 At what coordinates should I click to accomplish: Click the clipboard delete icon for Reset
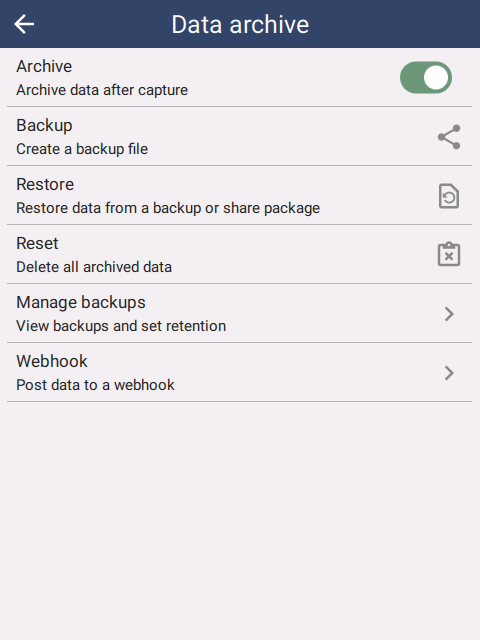(x=449, y=254)
